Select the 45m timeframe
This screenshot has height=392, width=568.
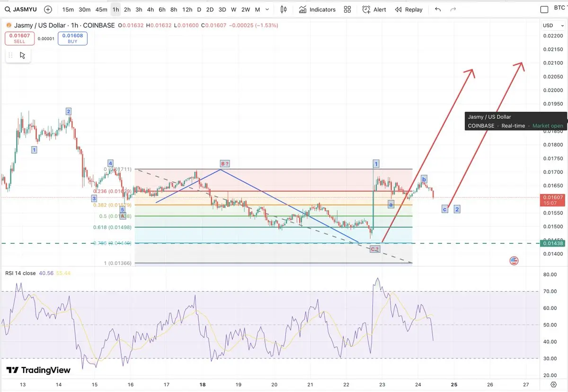tap(101, 9)
